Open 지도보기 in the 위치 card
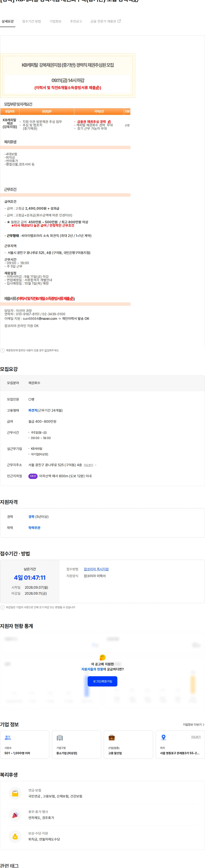Screen dimensions: 205x868 196,737
